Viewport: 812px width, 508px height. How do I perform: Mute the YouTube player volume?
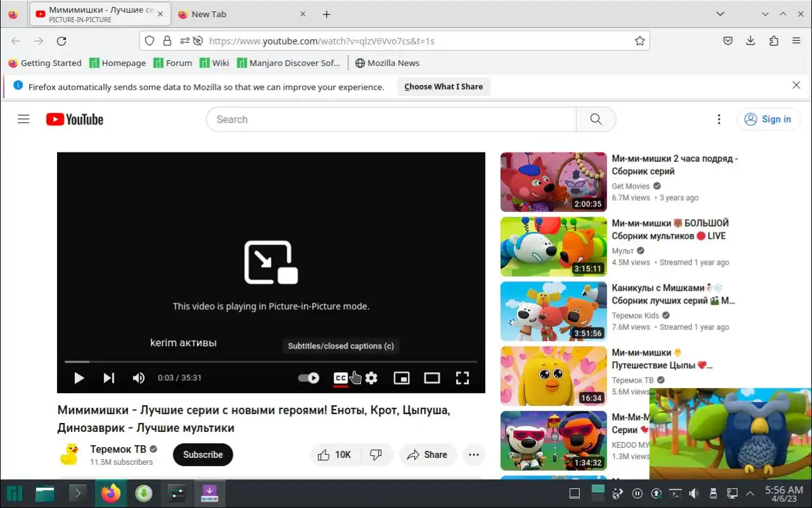138,378
